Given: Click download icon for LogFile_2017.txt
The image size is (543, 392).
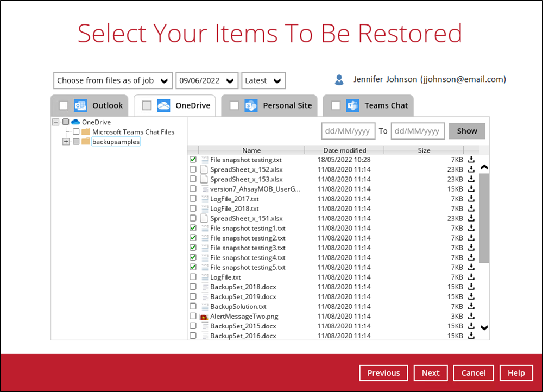Looking at the screenshot, I should coord(471,199).
